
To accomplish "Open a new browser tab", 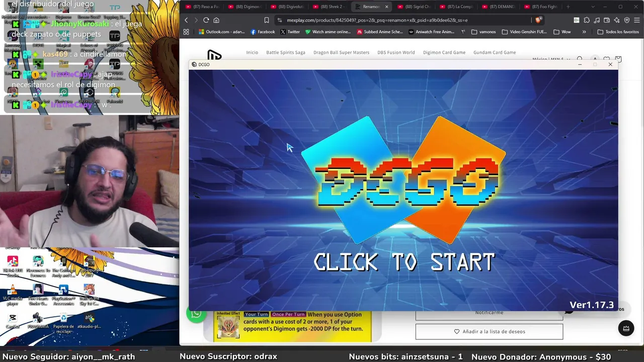I will click(x=568, y=7).
